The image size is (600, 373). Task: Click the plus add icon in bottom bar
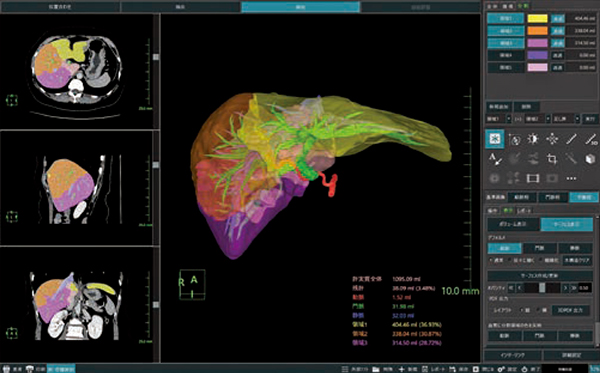coord(401,369)
